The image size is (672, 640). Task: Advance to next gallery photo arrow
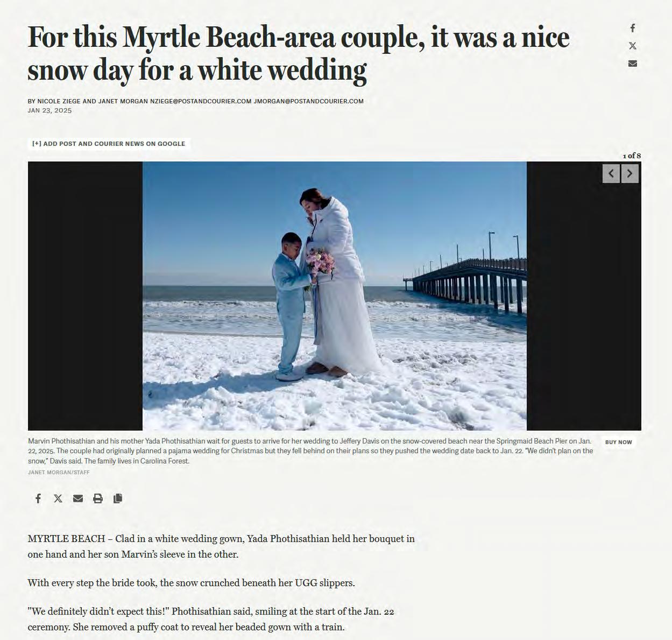pos(630,174)
